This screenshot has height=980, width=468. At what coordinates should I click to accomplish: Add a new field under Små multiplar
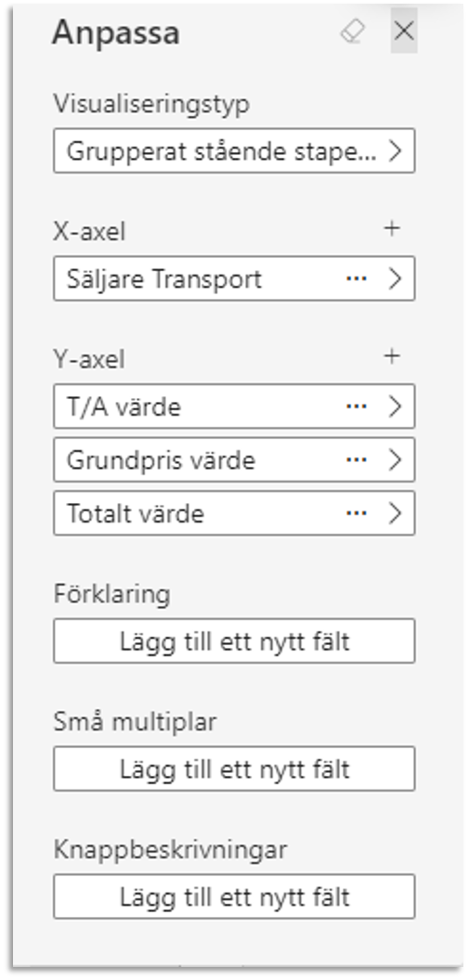click(234, 768)
